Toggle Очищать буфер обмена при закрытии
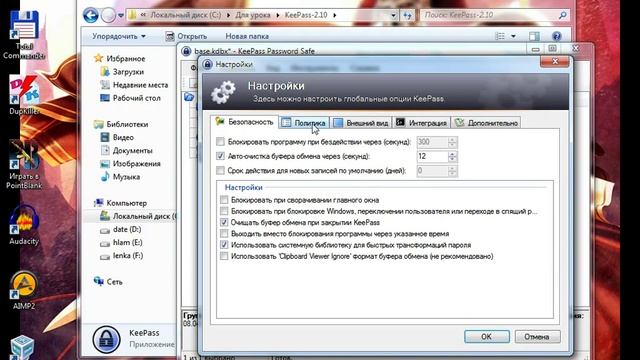The height and width of the screenshot is (360, 640). point(224,222)
